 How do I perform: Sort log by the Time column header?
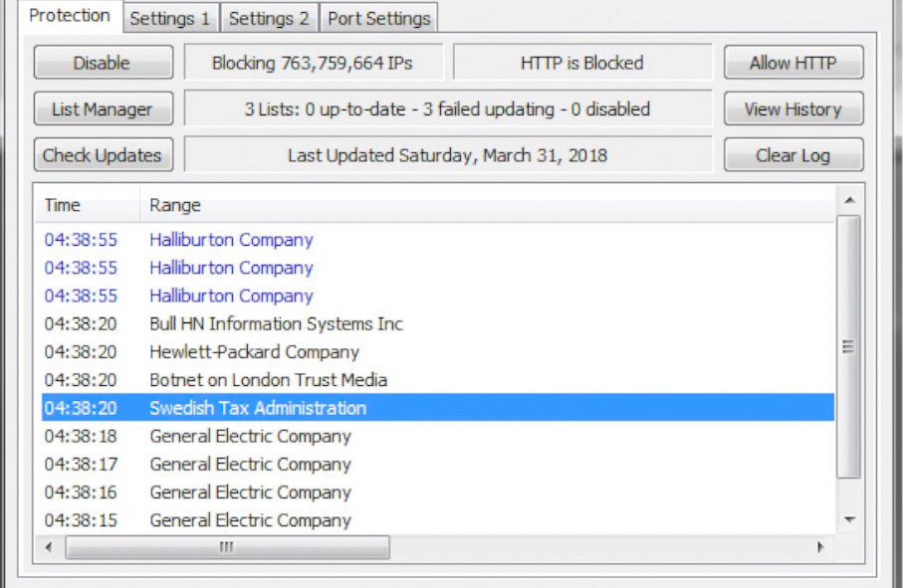pos(63,205)
